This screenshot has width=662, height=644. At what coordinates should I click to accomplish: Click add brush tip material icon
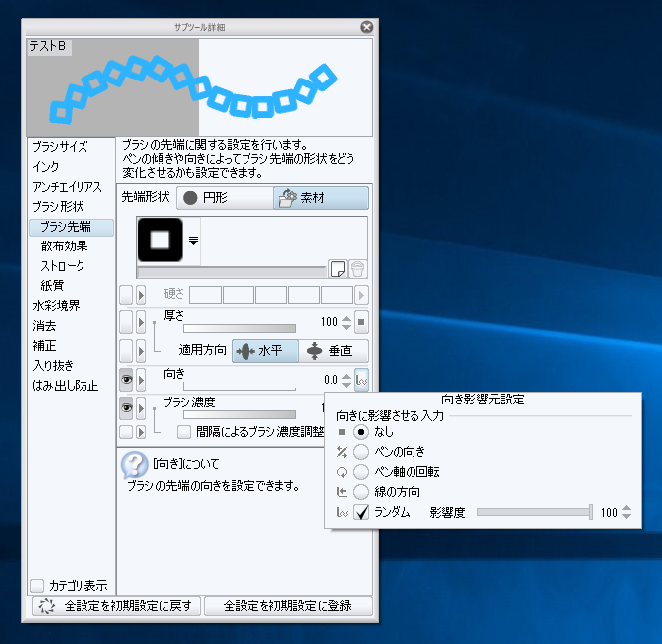click(x=338, y=268)
